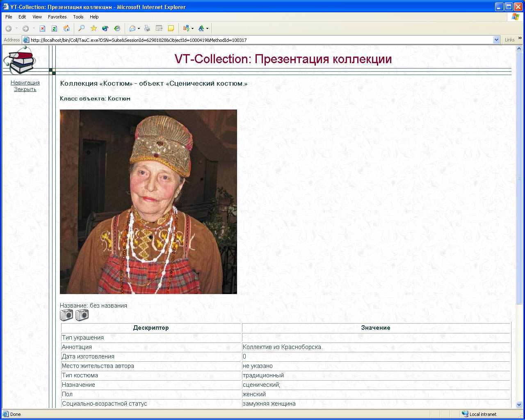The height and width of the screenshot is (420, 525).
Task: Open the Back button history dropdown
Action: 16,29
